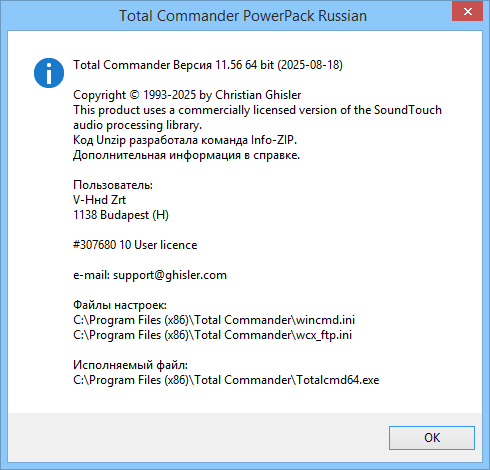The image size is (490, 470).
Task: Click the V-Hнd Zrt user name
Action: (99, 200)
